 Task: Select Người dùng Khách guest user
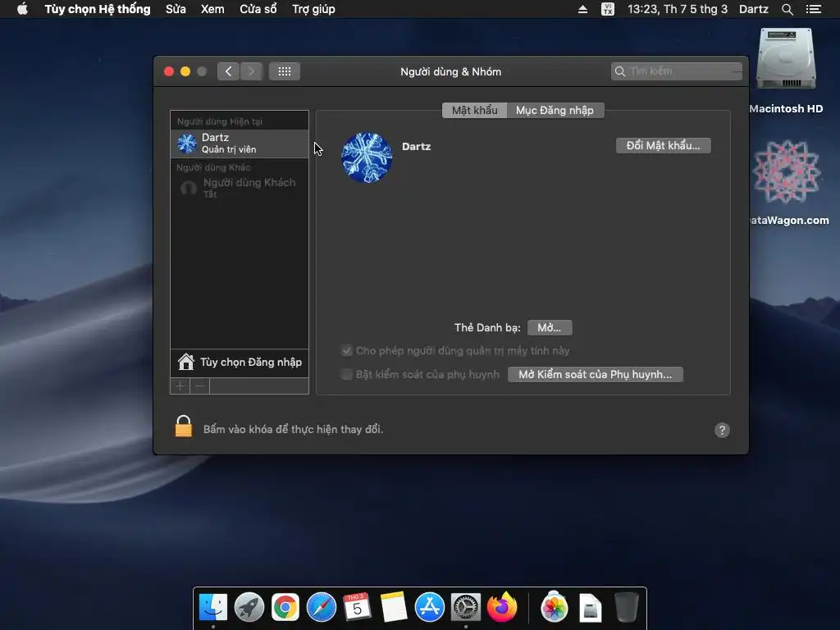[240, 188]
